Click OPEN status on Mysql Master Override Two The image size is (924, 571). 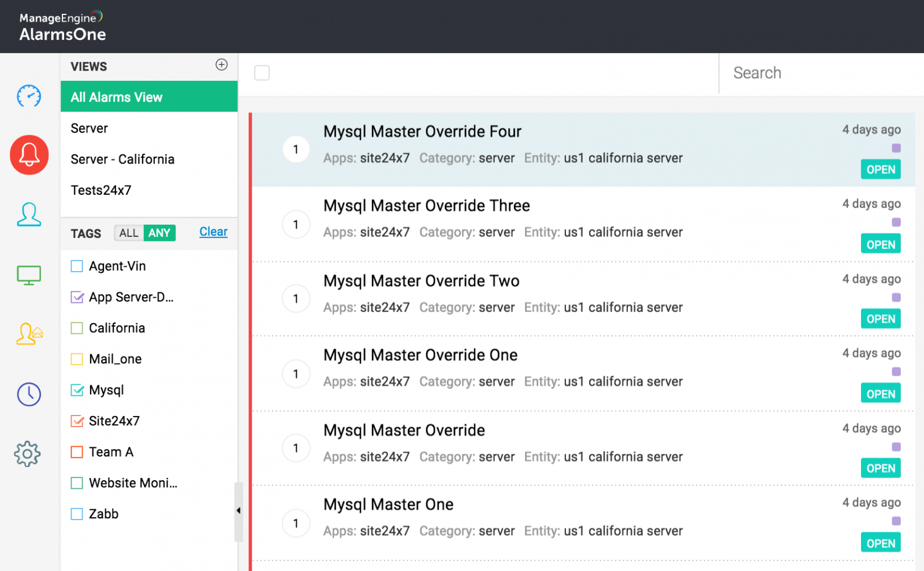click(881, 318)
